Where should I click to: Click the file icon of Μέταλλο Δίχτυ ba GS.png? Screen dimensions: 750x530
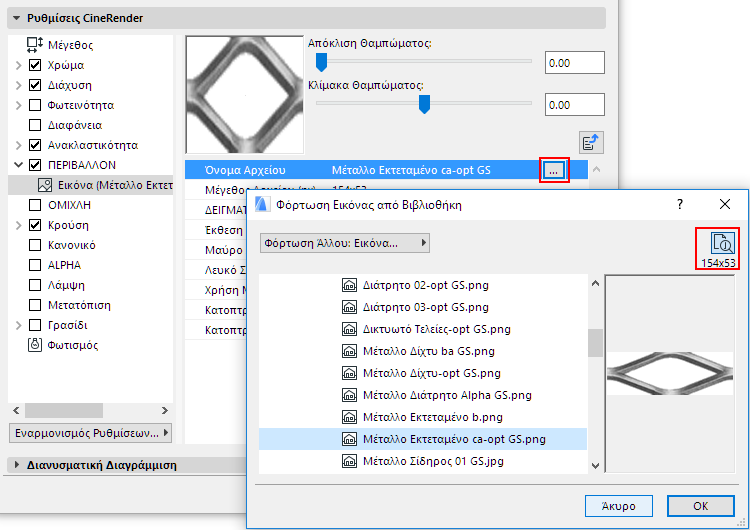point(349,351)
